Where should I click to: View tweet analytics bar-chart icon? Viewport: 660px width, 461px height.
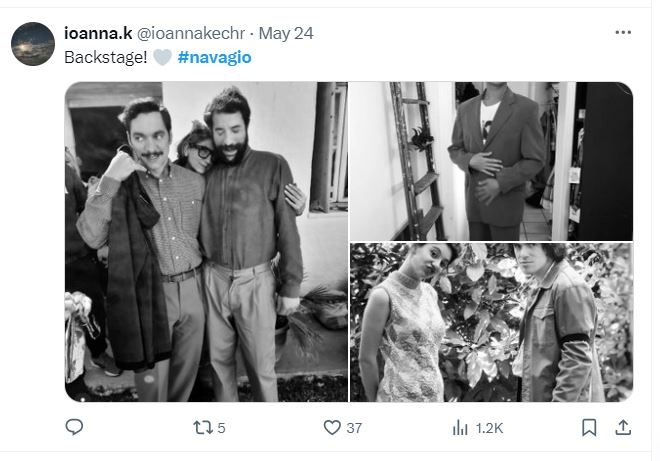pyautogui.click(x=460, y=428)
